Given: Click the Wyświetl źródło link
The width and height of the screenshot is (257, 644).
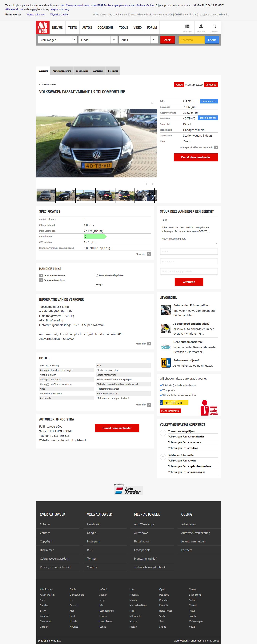Looking at the screenshot, I should click(x=59, y=14).
